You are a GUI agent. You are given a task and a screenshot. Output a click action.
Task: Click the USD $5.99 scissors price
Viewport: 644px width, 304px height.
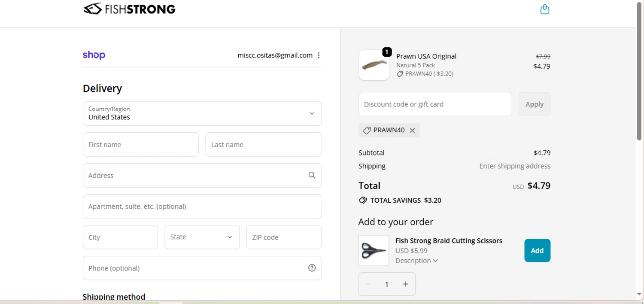coord(411,251)
